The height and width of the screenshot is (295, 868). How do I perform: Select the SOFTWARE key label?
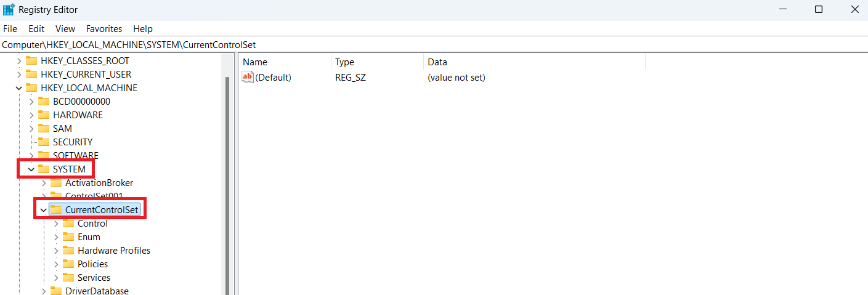tap(76, 156)
